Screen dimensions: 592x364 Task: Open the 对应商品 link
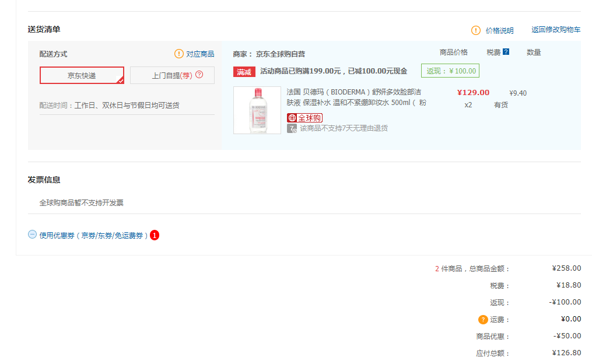(x=200, y=54)
